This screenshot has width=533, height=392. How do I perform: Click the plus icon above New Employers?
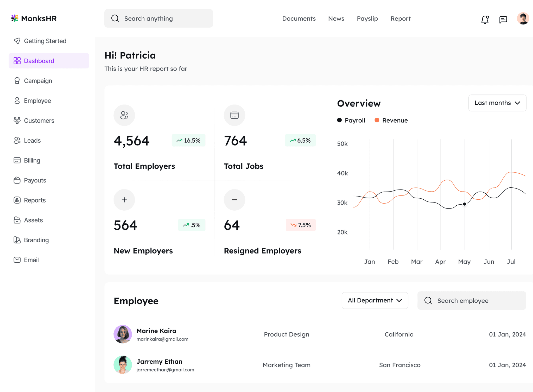click(x=124, y=200)
